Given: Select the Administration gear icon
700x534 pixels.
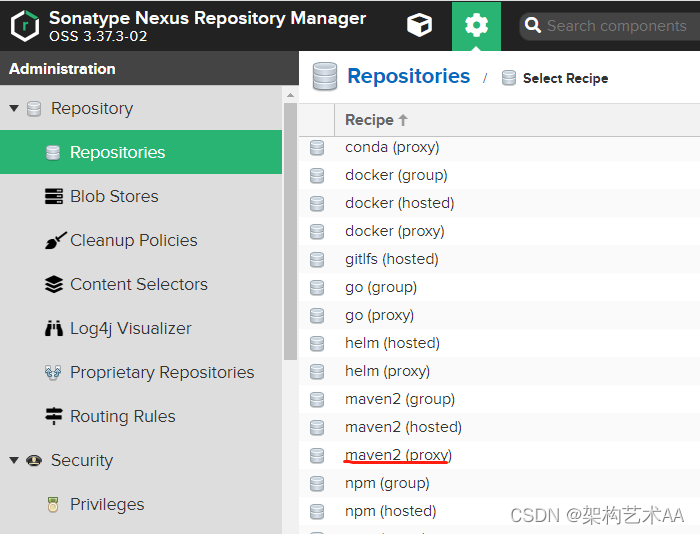Looking at the screenshot, I should coord(476,25).
